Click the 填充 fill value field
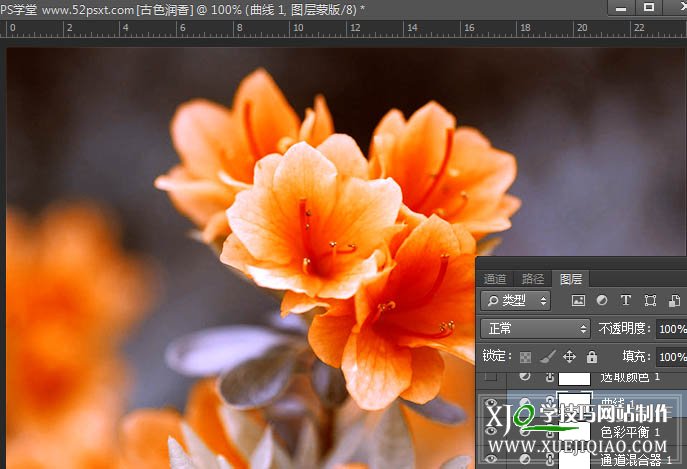The image size is (687, 469). coord(670,356)
